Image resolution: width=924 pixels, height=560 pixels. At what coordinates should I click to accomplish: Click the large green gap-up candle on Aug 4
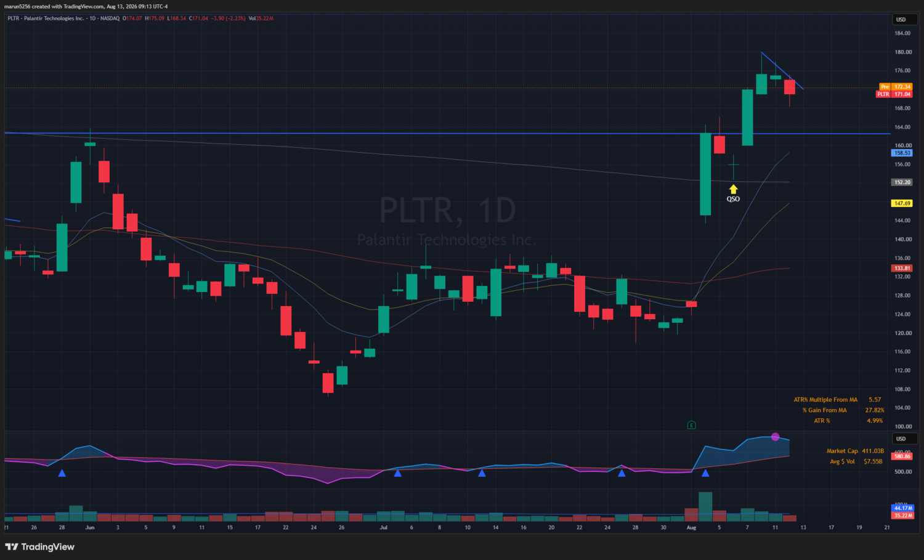tap(705, 174)
